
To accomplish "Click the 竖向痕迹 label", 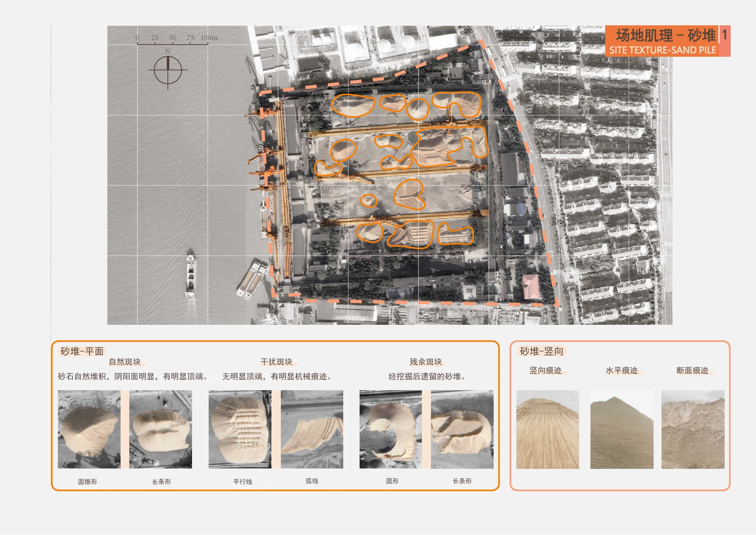I will pyautogui.click(x=545, y=371).
